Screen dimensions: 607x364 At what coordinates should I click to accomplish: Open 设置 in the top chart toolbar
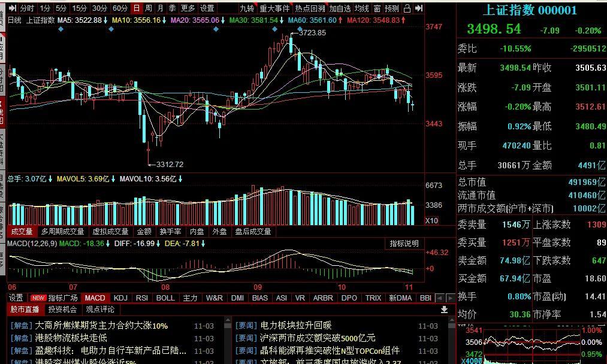(207, 8)
